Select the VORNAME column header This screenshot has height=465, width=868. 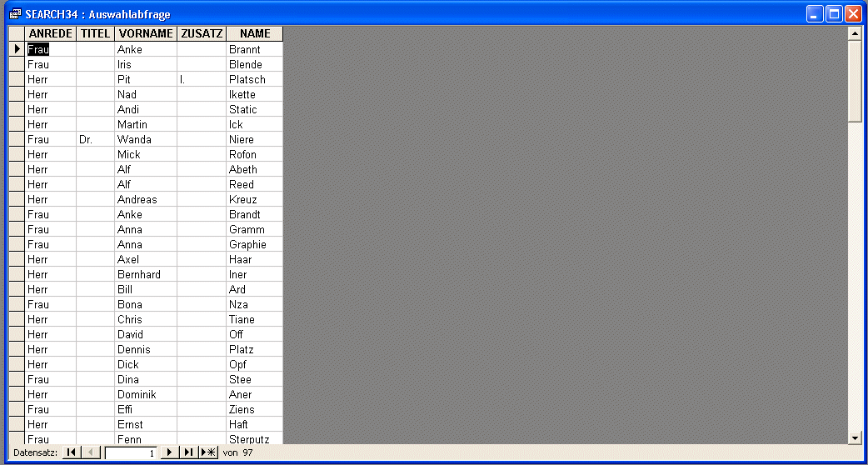146,34
